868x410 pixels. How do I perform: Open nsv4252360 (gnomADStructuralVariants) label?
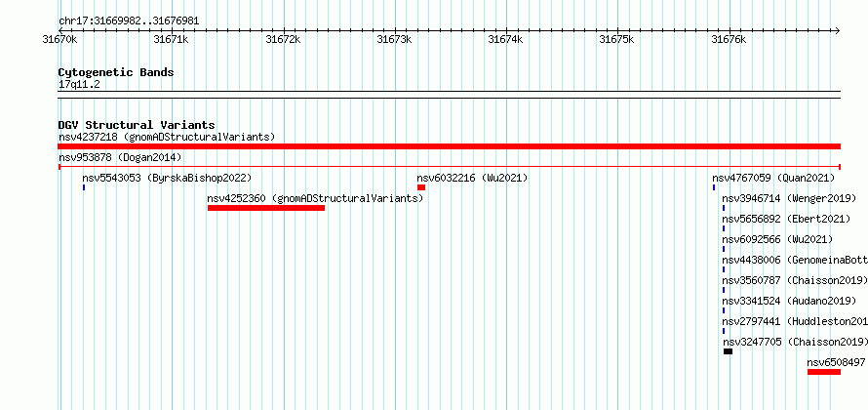[x=316, y=198]
